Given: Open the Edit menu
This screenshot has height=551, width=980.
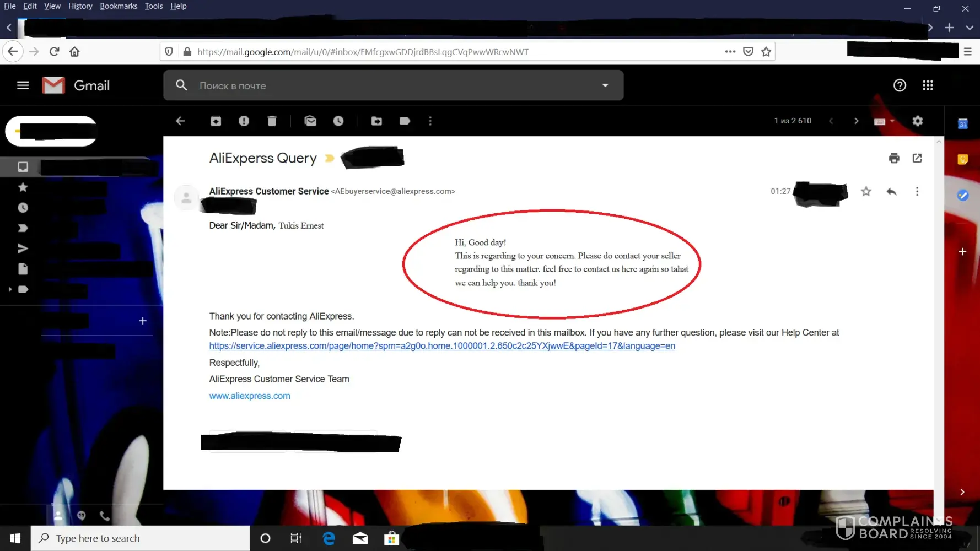Looking at the screenshot, I should (x=30, y=6).
